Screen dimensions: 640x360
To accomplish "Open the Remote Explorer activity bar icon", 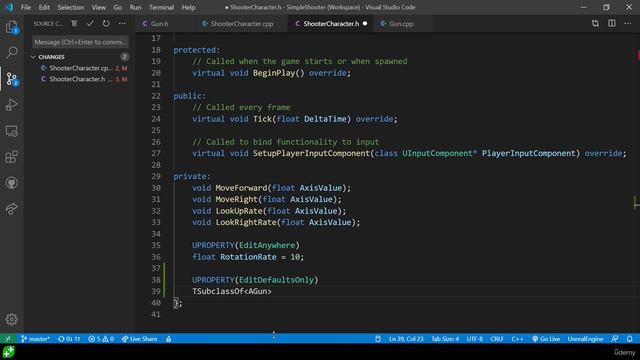I will pyautogui.click(x=11, y=131).
